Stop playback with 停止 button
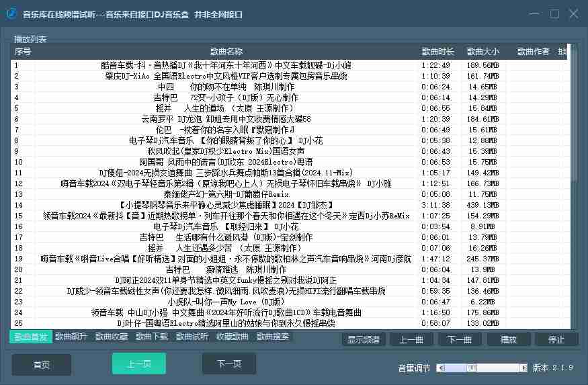The height and width of the screenshot is (385, 588). pos(556,339)
